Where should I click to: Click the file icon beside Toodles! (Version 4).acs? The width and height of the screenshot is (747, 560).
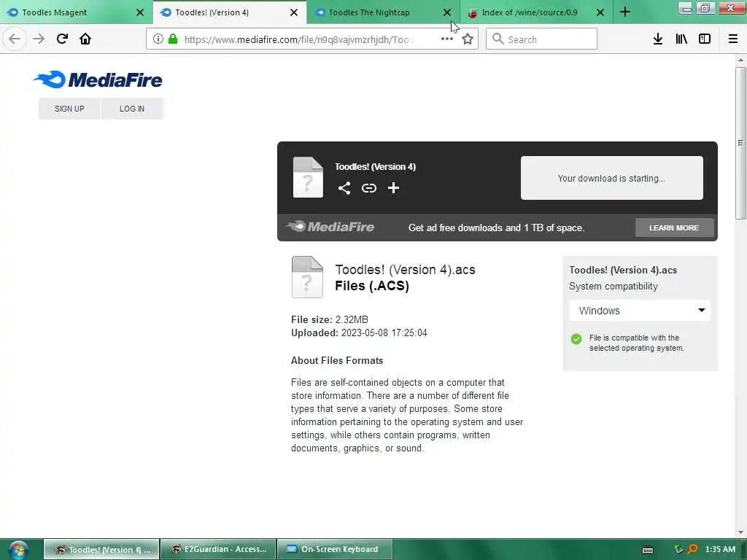[x=307, y=277]
